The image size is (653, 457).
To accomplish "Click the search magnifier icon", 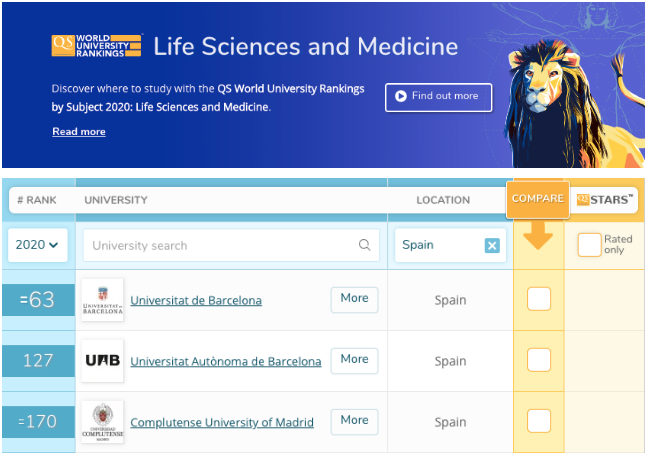I will (x=364, y=245).
